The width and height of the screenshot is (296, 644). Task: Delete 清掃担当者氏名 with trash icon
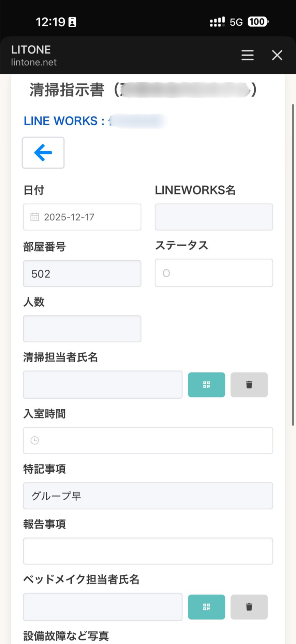point(249,385)
